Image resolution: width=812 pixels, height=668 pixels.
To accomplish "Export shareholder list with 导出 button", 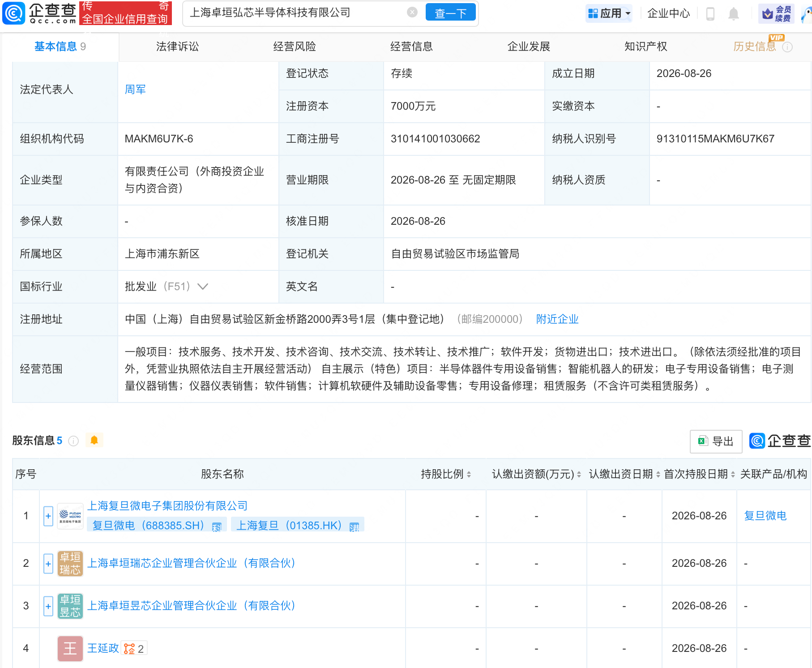I will [x=716, y=441].
